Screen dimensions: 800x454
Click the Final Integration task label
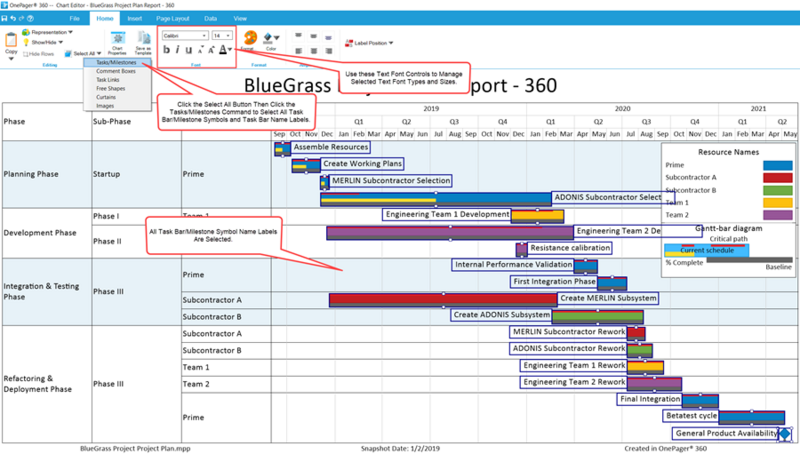point(649,399)
